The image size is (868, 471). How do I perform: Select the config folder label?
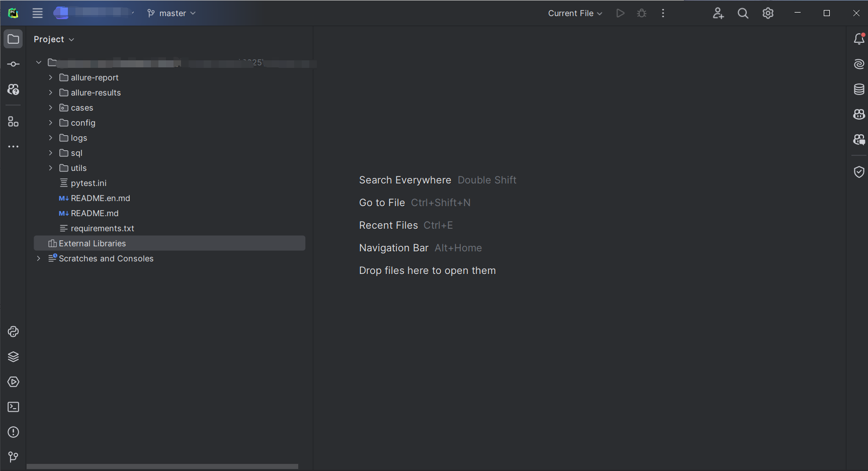(83, 123)
